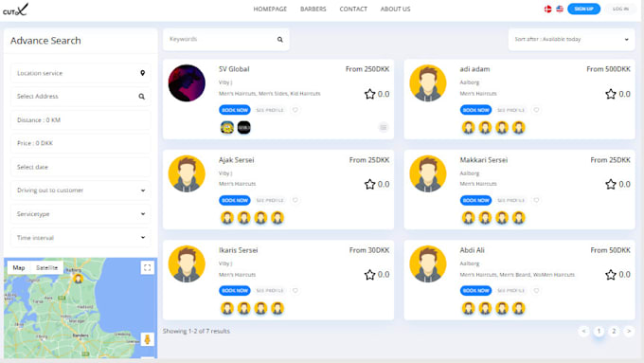Go to the ABOUT US page
Screen dimensions: 644x363
pos(395,9)
